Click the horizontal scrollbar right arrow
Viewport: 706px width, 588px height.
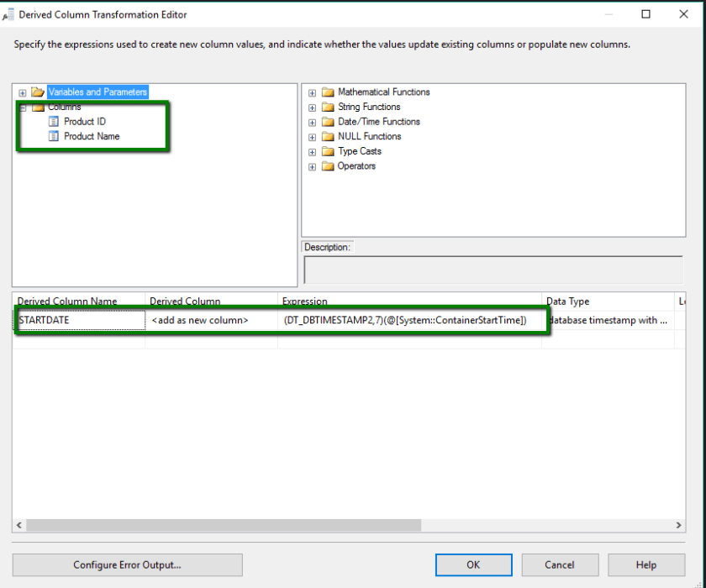(679, 525)
